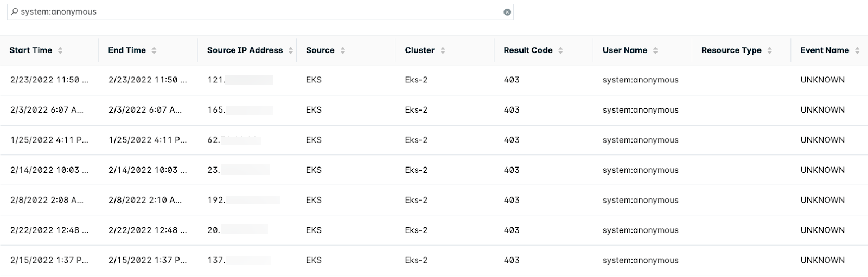Click the source IP starting with 165.
Image resolution: width=868 pixels, height=277 pixels.
240,110
